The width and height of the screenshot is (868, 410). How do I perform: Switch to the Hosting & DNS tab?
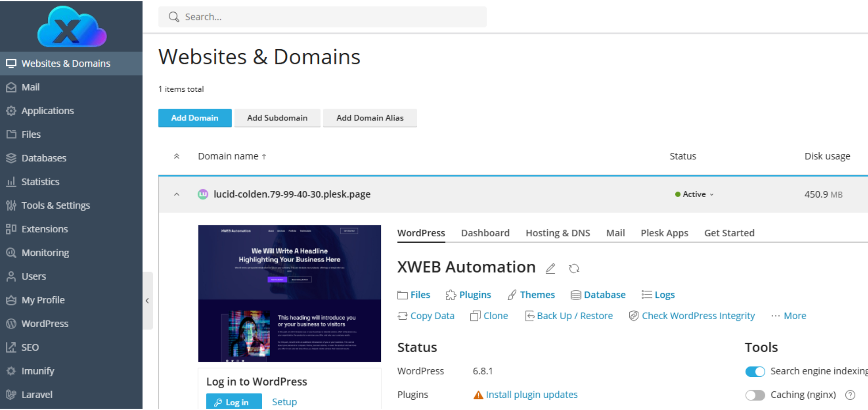click(x=558, y=233)
